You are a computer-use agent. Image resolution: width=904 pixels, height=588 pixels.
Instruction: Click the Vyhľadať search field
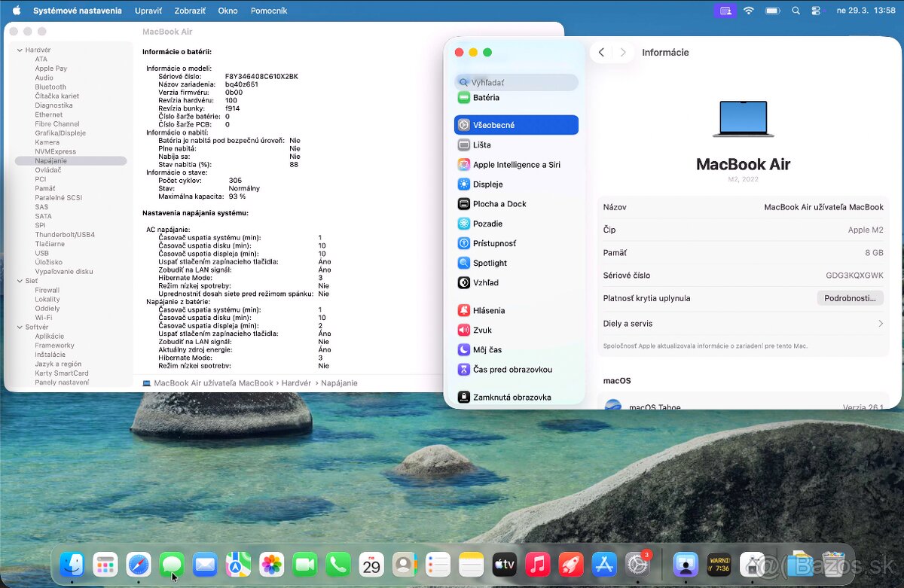[516, 80]
